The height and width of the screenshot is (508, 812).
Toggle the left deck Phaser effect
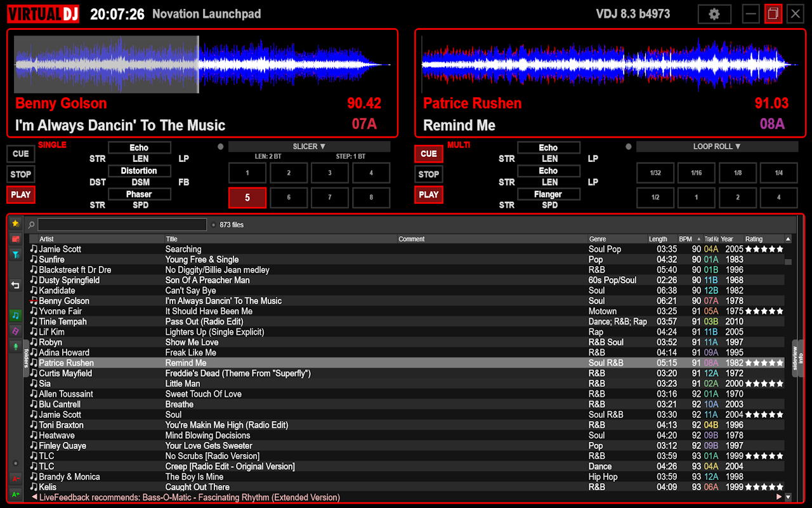pyautogui.click(x=140, y=194)
